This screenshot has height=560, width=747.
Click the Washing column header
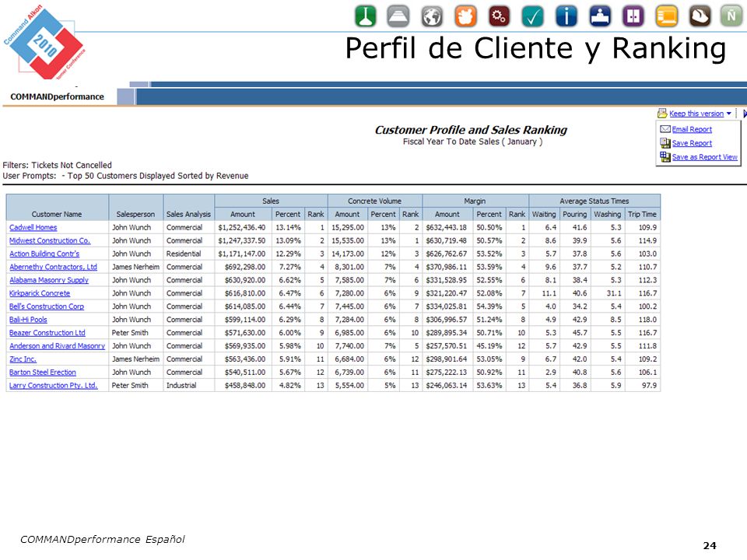pos(607,215)
